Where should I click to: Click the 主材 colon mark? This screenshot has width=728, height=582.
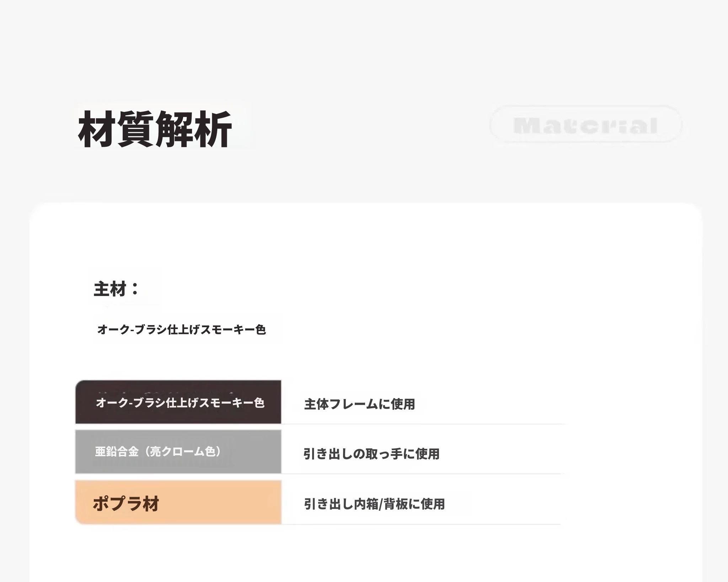click(x=135, y=289)
